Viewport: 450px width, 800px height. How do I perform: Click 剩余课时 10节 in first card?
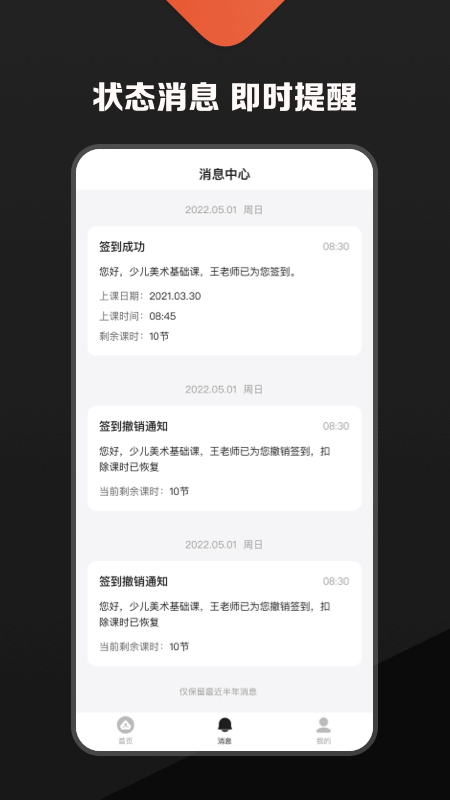pyautogui.click(x=134, y=336)
